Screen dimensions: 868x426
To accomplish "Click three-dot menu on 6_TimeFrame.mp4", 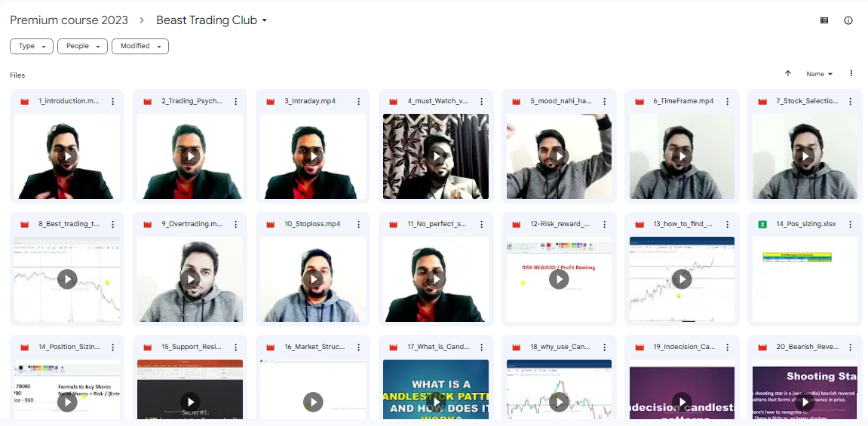I will coord(728,101).
